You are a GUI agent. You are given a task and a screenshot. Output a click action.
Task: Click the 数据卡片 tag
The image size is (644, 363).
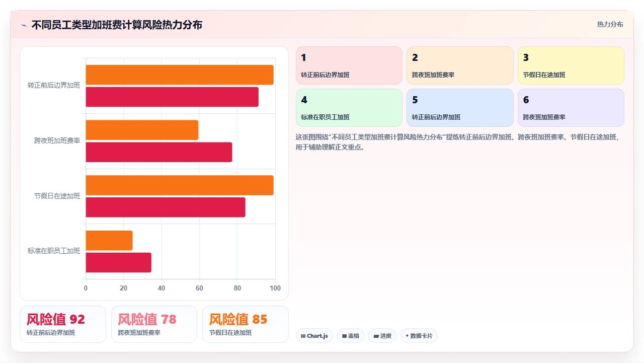419,336
